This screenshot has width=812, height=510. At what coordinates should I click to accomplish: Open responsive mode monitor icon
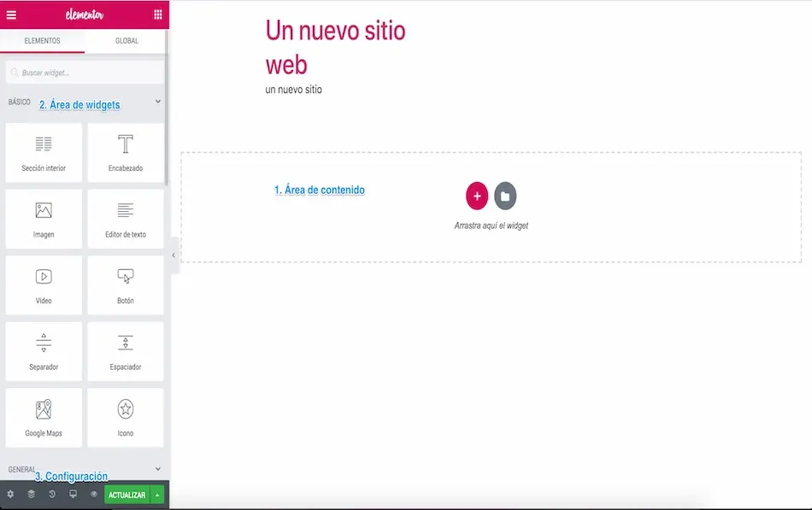(73, 495)
